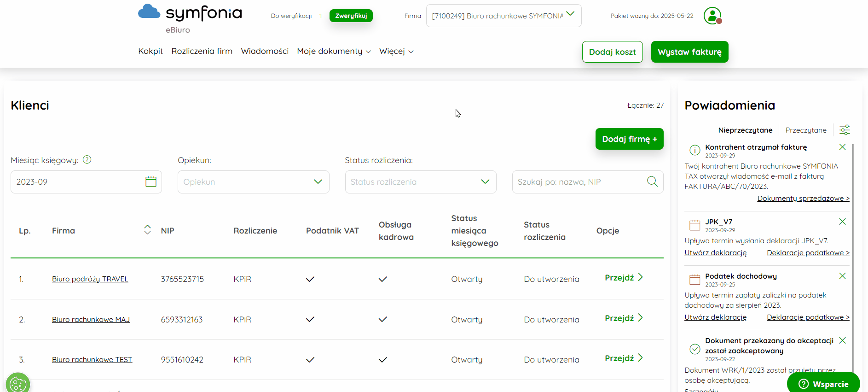Image resolution: width=868 pixels, height=392 pixels.
Task: Click the Dodaj firmę + button
Action: point(630,139)
